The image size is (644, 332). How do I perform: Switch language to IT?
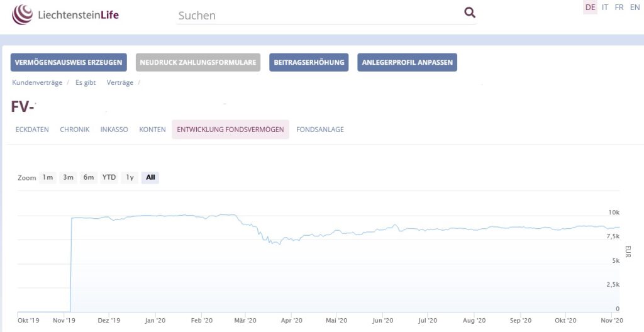coord(605,8)
